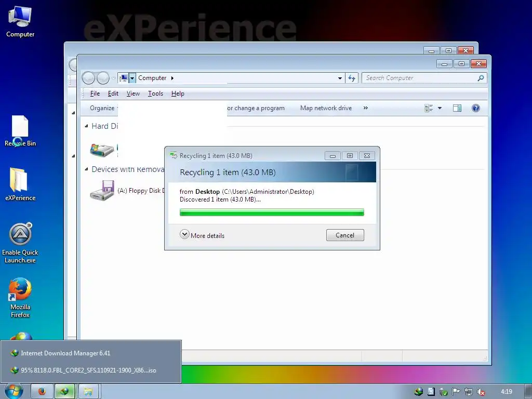Open the Edit menu
Image resolution: width=532 pixels, height=399 pixels.
(x=113, y=94)
